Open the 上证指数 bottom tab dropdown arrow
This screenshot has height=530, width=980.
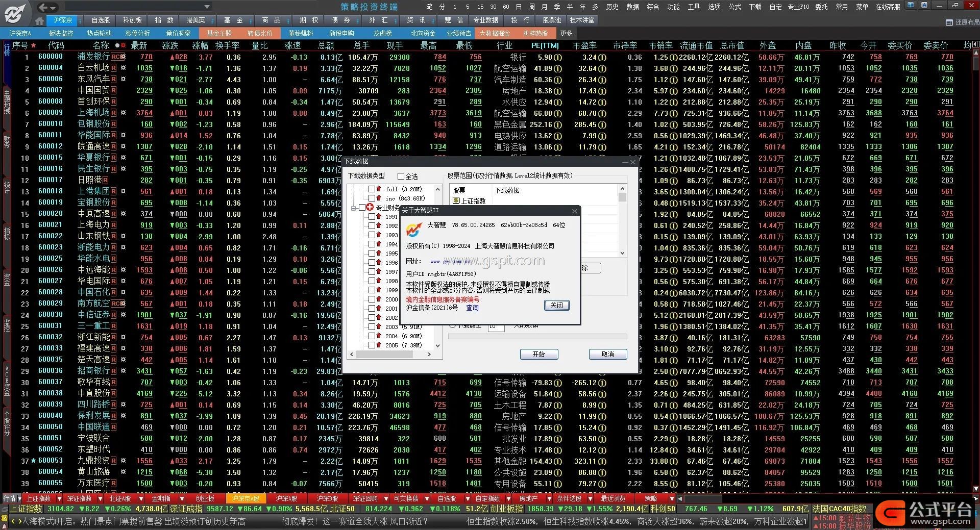click(x=60, y=498)
